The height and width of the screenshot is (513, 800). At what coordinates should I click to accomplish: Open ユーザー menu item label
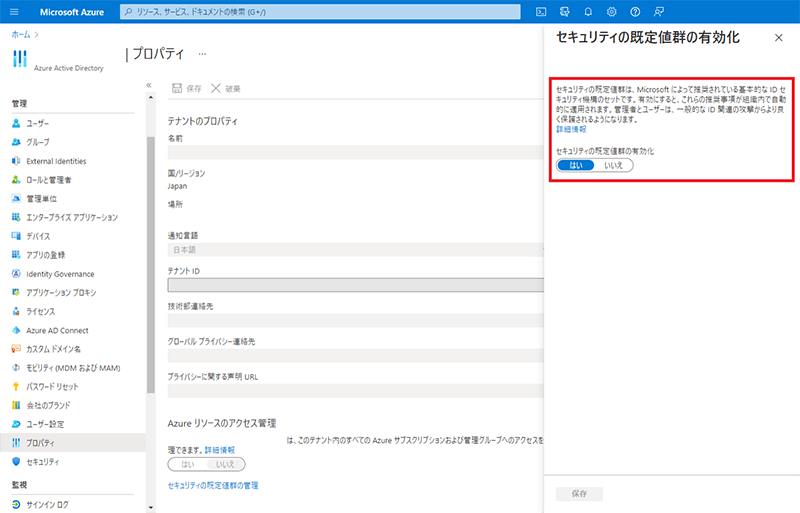pyautogui.click(x=38, y=123)
